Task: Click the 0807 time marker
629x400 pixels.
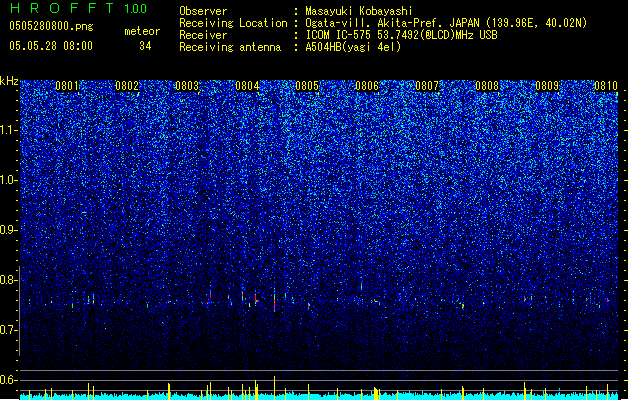Action: 427,86
